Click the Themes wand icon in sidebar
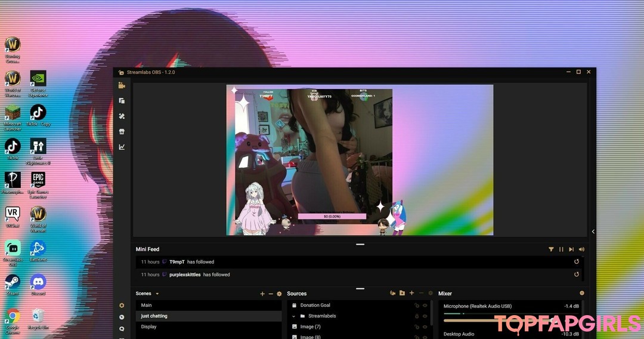 pos(122,116)
